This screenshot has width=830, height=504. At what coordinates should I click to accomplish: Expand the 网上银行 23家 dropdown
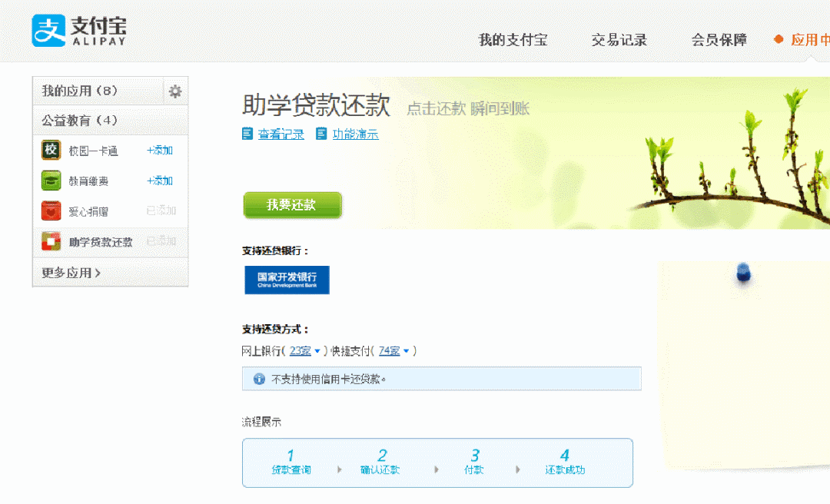304,351
